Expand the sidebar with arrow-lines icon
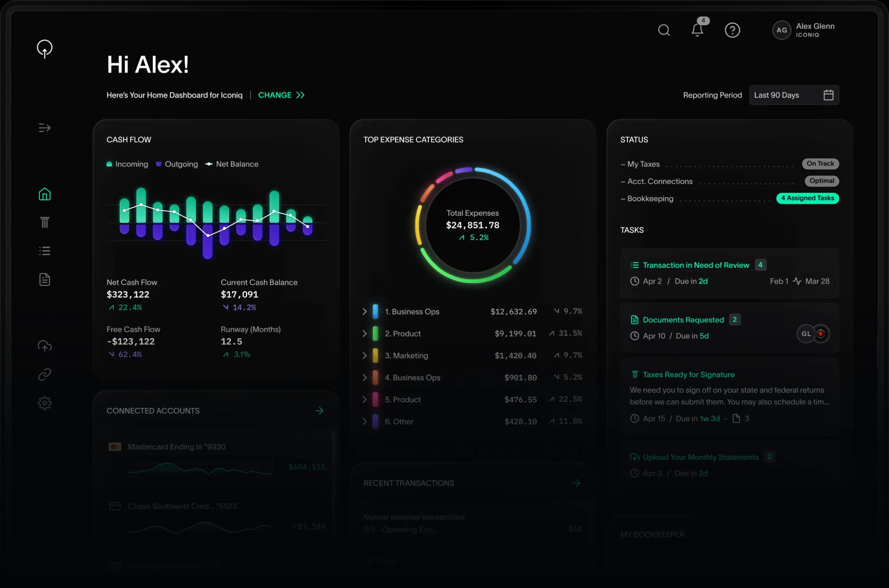Image resolution: width=889 pixels, height=588 pixels. 44,128
